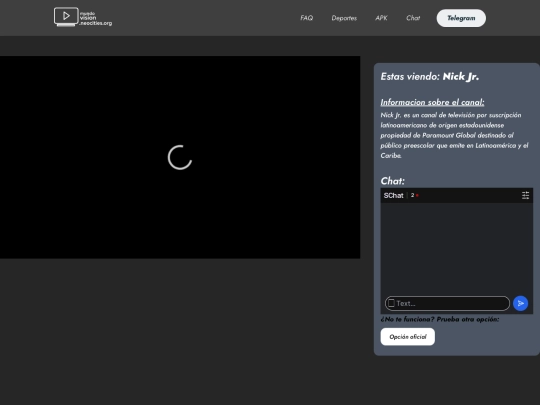This screenshot has width=540, height=405.
Task: Click the phone icon in chat input
Action: tap(391, 303)
